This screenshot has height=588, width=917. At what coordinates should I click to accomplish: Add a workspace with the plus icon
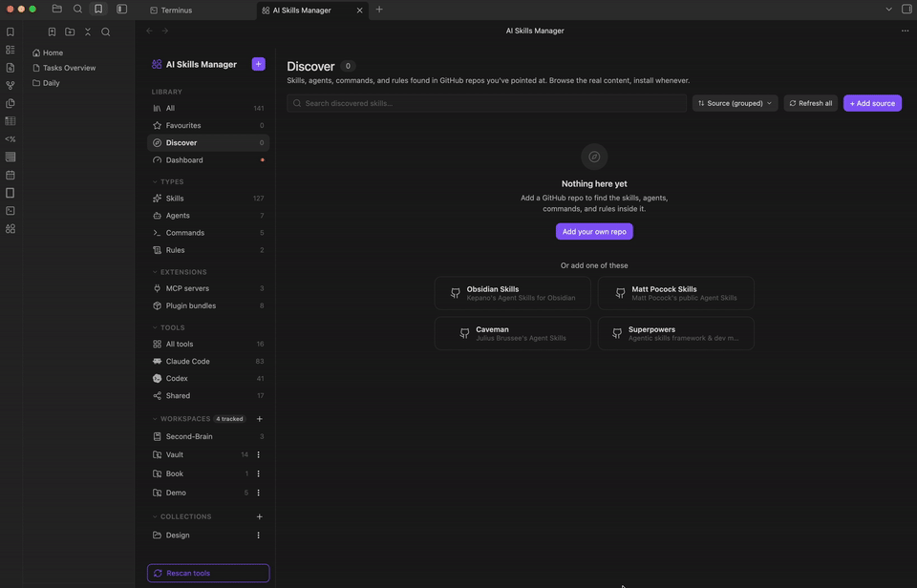pyautogui.click(x=260, y=419)
